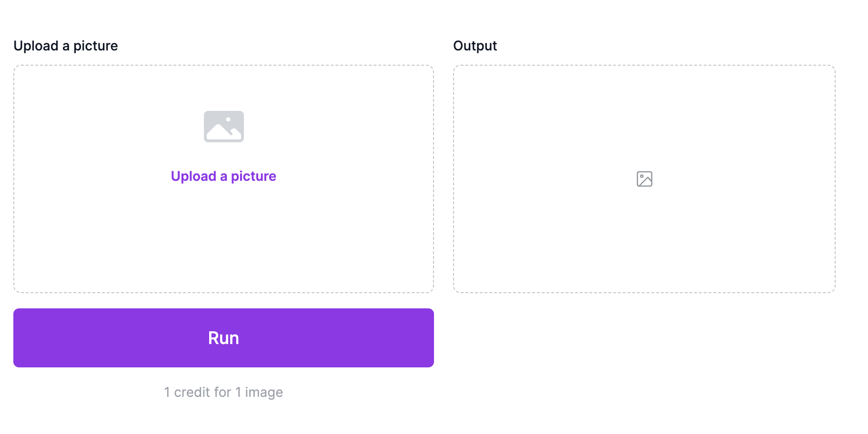868x434 pixels.
Task: Click blank space above the output placeholder icon
Action: [x=644, y=119]
